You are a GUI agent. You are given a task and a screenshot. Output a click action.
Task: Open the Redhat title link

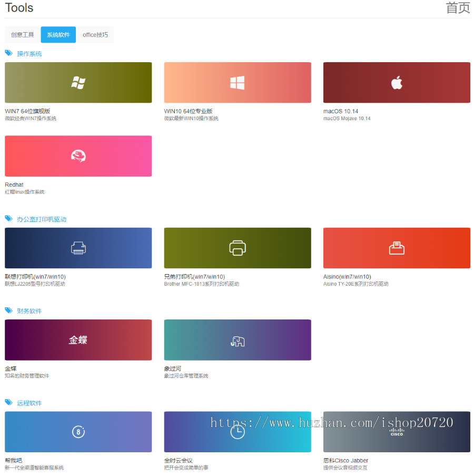click(14, 184)
